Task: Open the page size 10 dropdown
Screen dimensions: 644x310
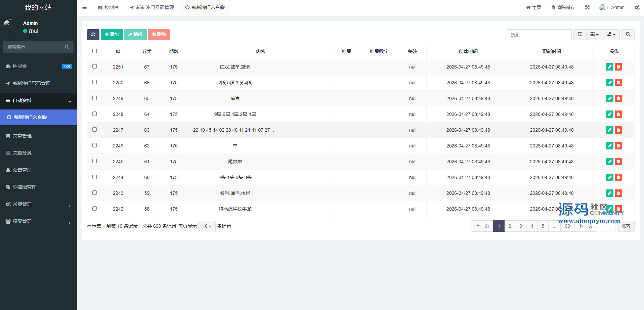Action: coord(207,226)
